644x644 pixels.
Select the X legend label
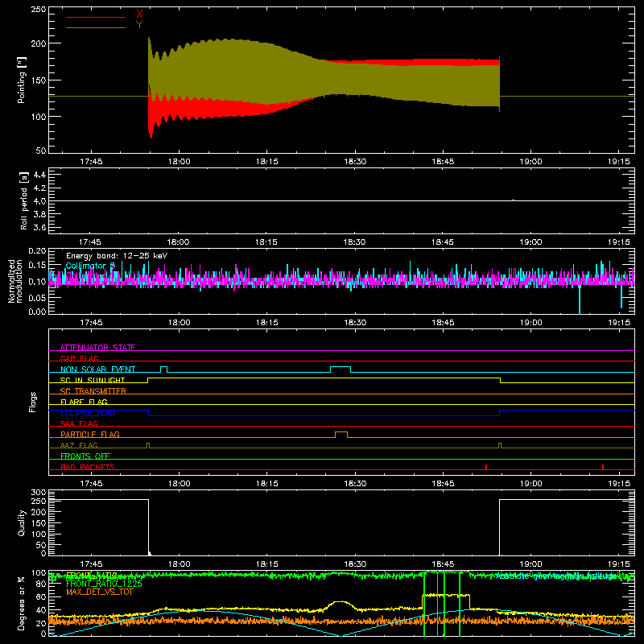pyautogui.click(x=139, y=14)
